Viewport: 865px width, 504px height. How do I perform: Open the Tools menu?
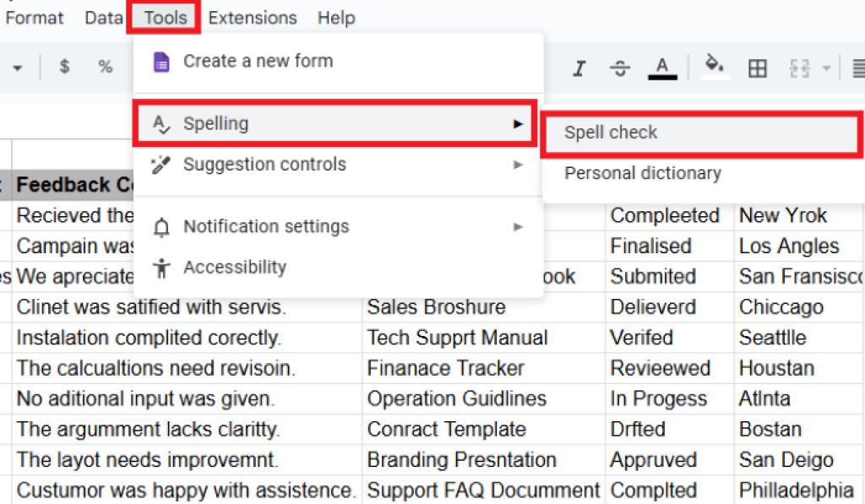[165, 18]
